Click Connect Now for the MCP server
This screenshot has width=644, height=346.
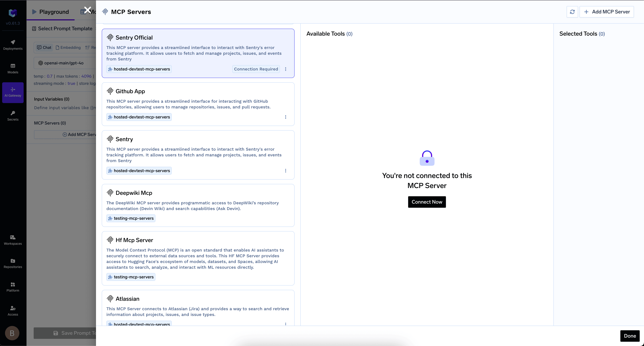(427, 202)
